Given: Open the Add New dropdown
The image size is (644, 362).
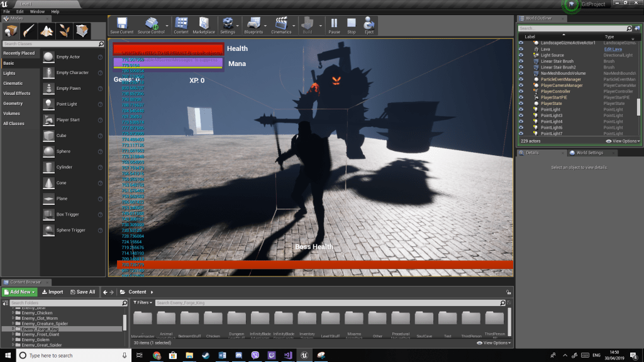Looking at the screenshot, I should (20, 292).
